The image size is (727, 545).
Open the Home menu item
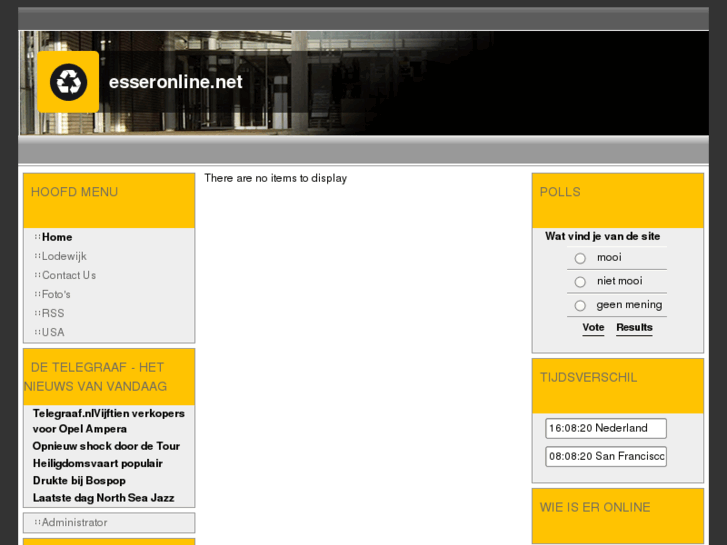pyautogui.click(x=57, y=237)
